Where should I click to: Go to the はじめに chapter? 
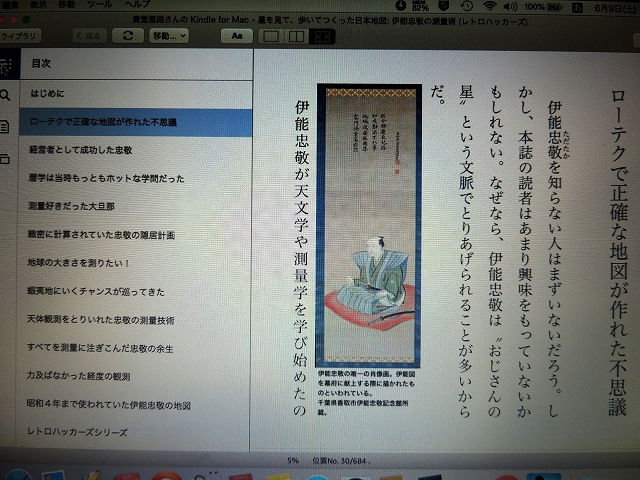(136, 94)
